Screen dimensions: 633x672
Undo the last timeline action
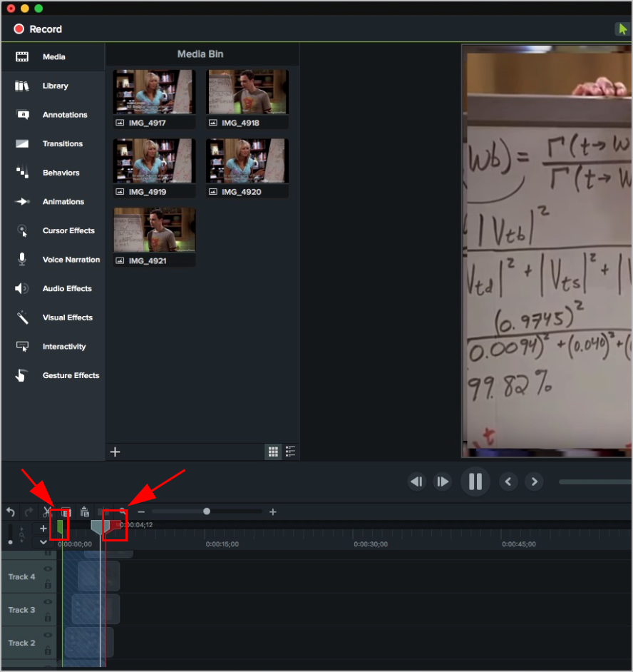[11, 511]
